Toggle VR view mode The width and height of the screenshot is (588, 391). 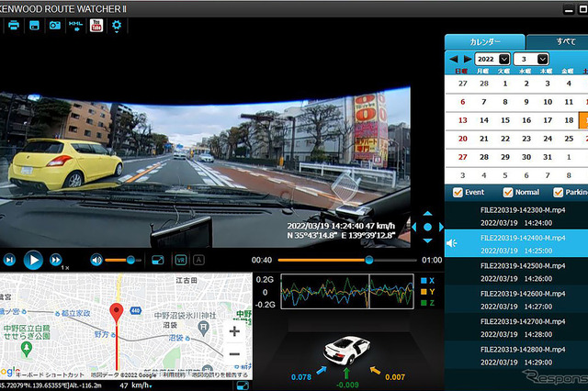(181, 260)
